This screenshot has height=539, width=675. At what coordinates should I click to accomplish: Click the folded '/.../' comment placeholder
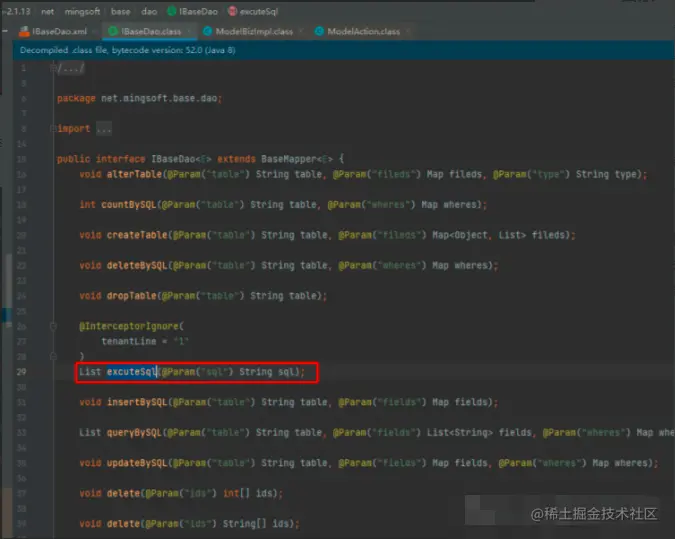pos(71,68)
